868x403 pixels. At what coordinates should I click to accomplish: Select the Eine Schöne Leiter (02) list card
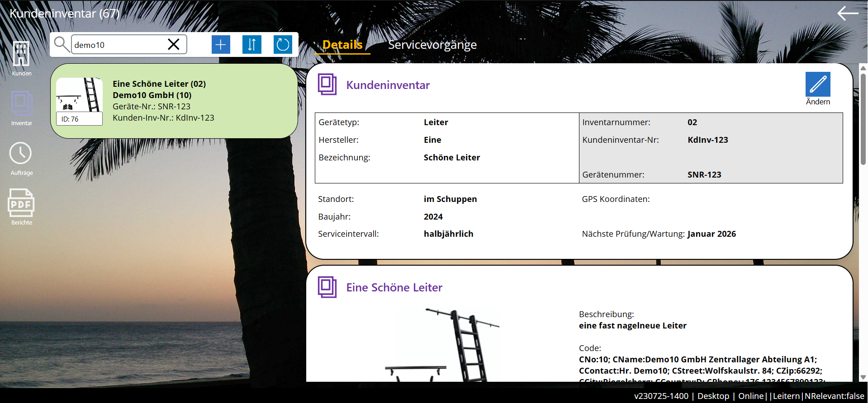pos(174,101)
